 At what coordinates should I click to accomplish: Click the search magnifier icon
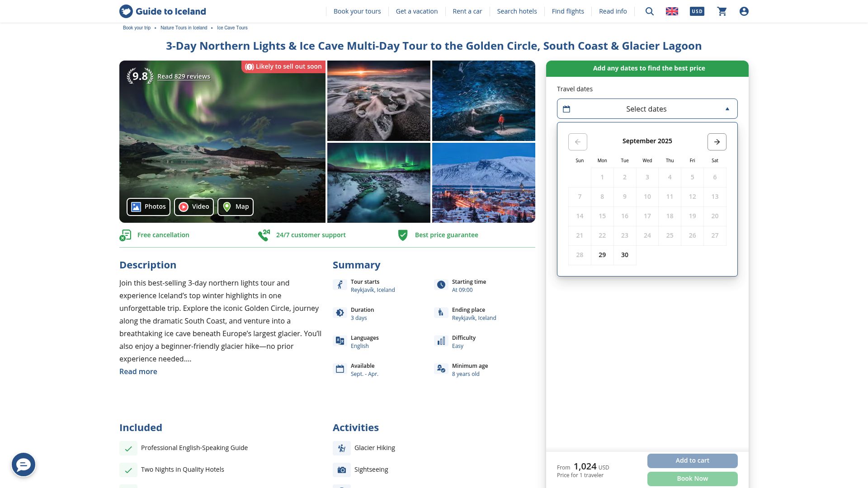coord(650,11)
